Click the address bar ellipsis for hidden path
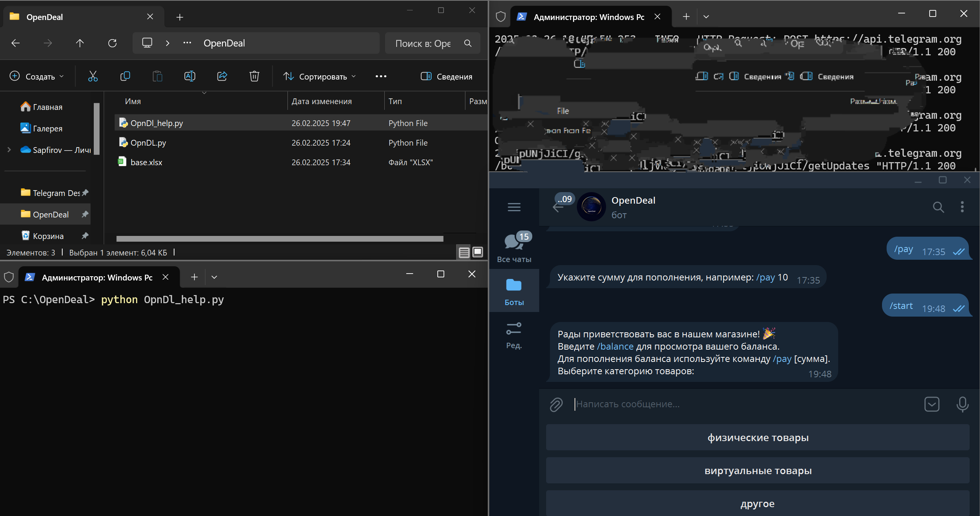Screen dimensions: 980x516 tap(187, 43)
